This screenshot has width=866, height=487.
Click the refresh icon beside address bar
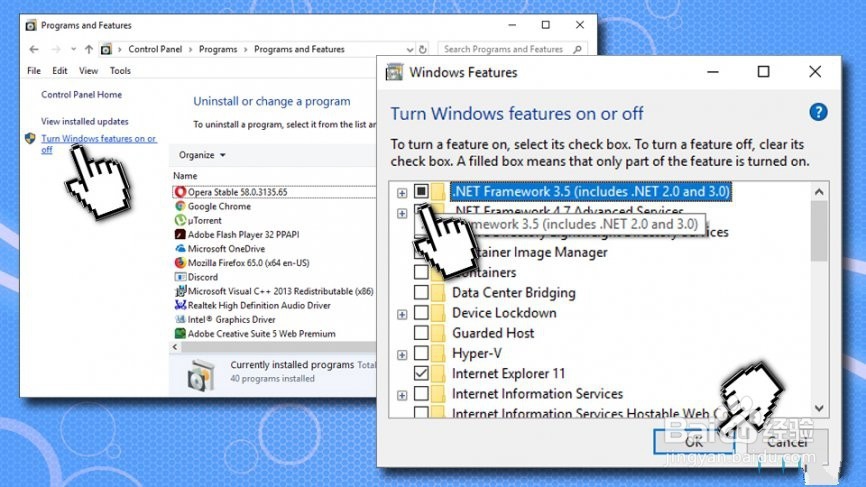point(423,49)
